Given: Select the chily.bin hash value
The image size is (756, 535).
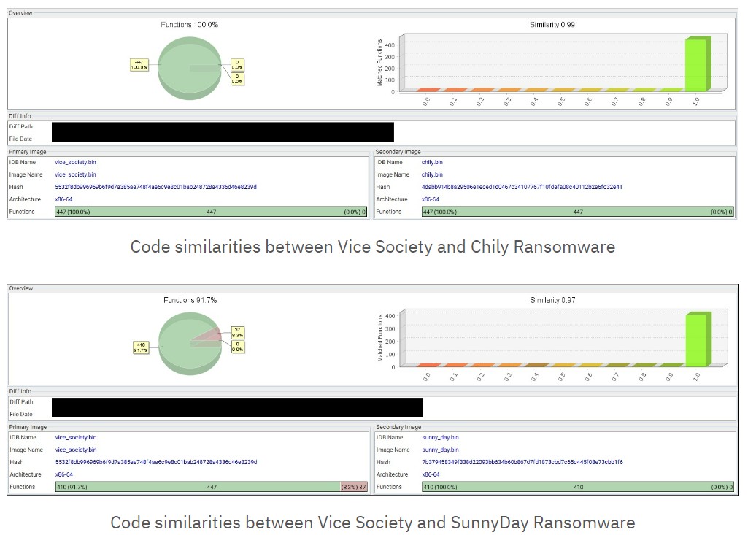Looking at the screenshot, I should [x=521, y=187].
